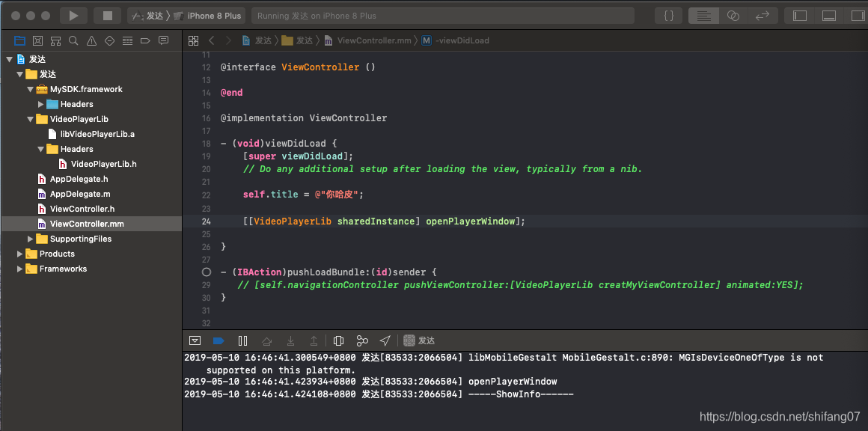Select the 发达 process in the debug bar

pyautogui.click(x=419, y=340)
